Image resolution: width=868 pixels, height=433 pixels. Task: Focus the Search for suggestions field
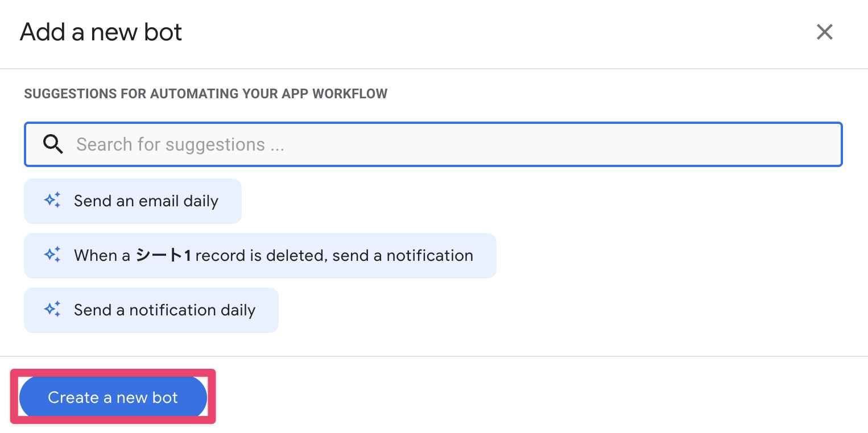click(432, 144)
